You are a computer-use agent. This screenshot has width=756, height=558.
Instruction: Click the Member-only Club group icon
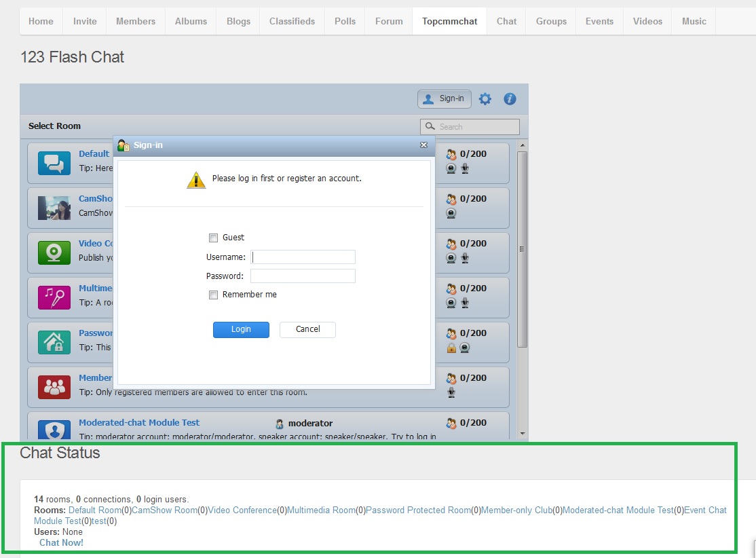pos(54,386)
